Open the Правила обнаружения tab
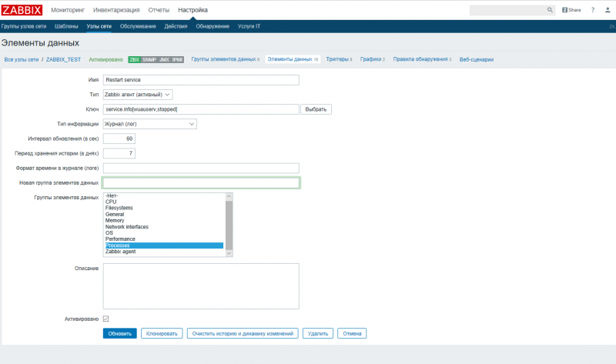The image size is (616, 364). [x=422, y=59]
